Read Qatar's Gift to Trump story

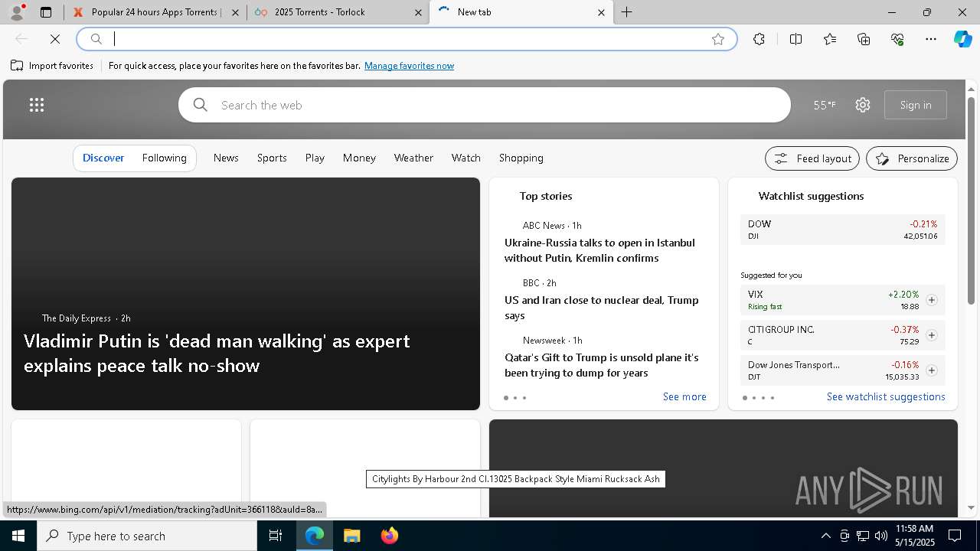(601, 365)
